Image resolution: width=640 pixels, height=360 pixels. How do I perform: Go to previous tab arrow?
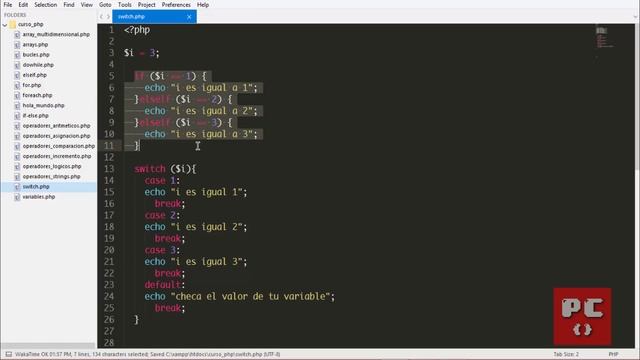[x=101, y=17]
